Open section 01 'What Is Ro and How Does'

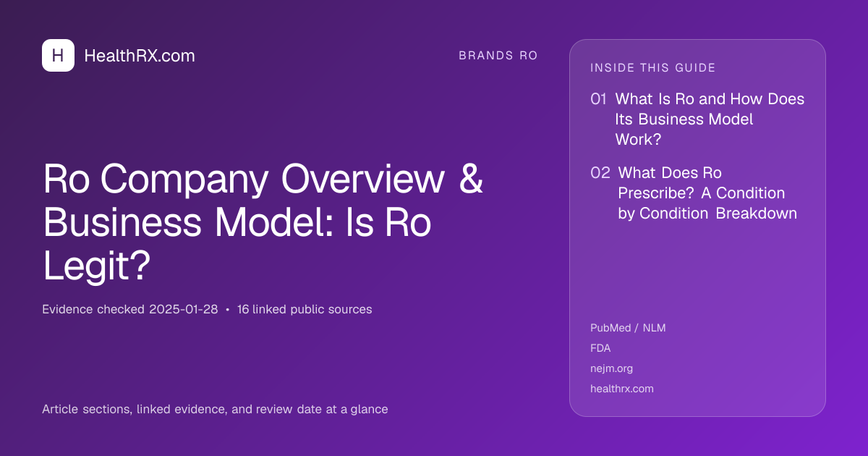point(710,119)
